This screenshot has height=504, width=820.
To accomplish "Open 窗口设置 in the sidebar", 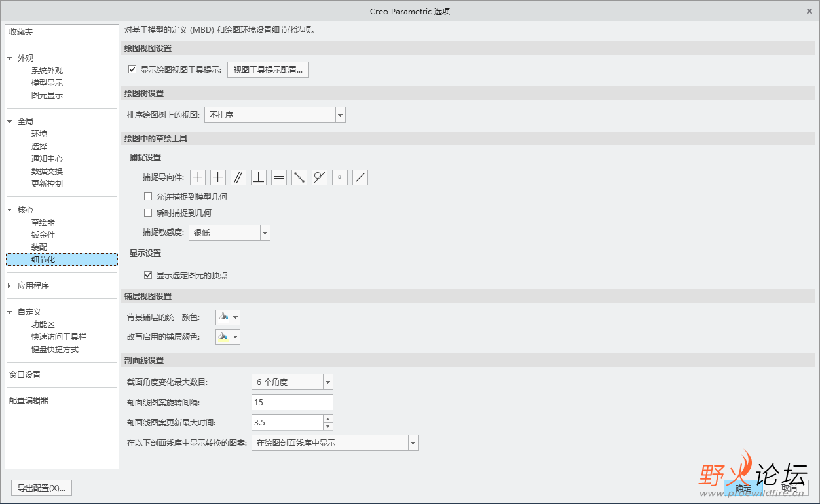I will tap(25, 375).
